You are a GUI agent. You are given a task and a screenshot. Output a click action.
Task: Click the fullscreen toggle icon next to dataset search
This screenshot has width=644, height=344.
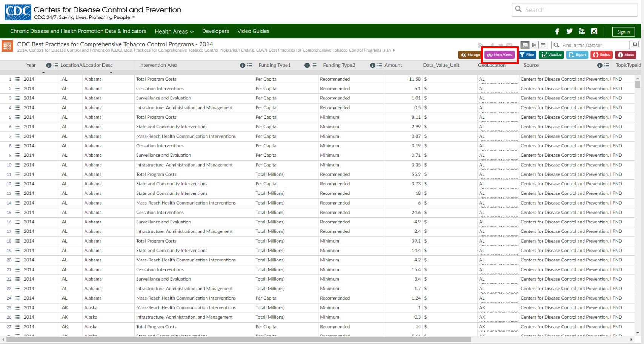635,44
